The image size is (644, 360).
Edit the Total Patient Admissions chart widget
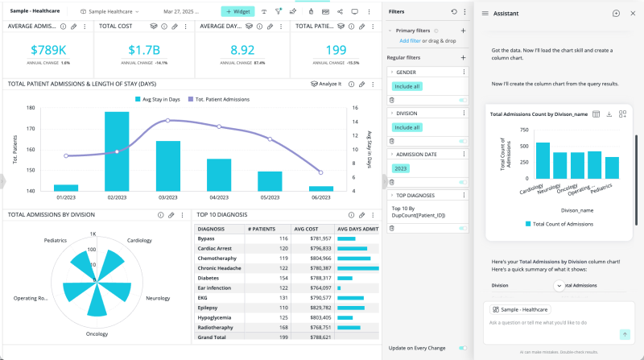pos(361,84)
